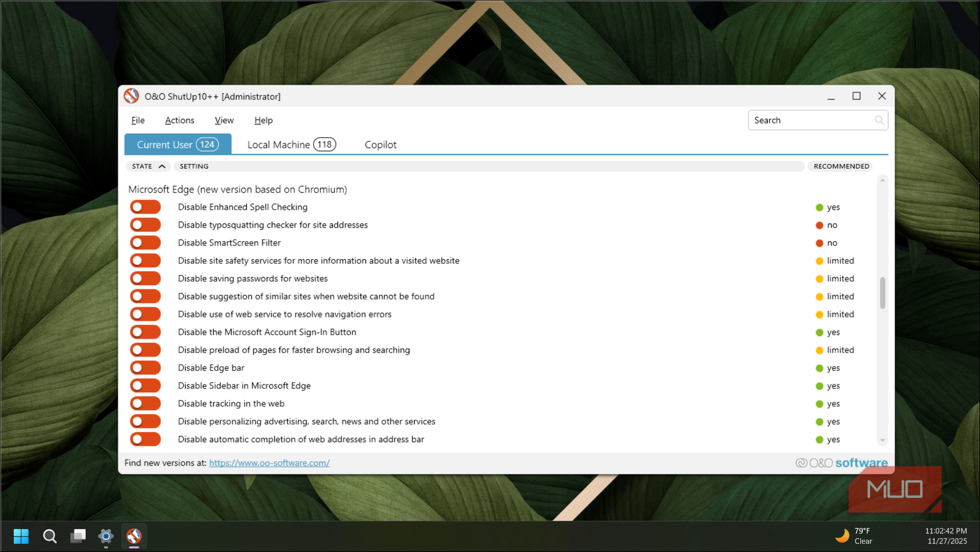Sort by the RECOMMENDED column header
Screen dimensions: 980x552
point(842,166)
